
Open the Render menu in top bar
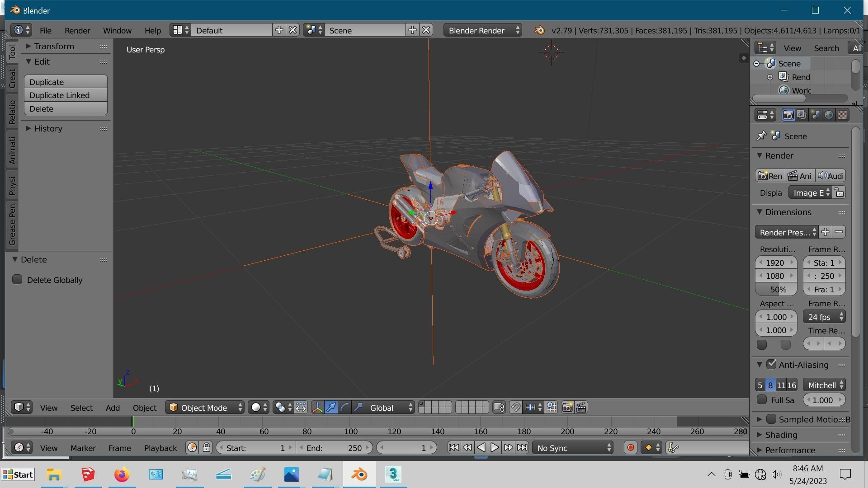(77, 30)
